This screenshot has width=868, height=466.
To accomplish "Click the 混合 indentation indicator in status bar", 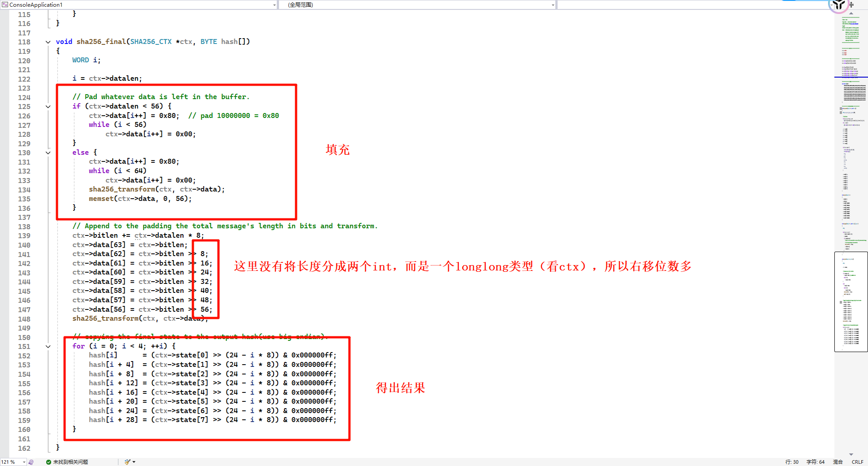I will (837, 462).
